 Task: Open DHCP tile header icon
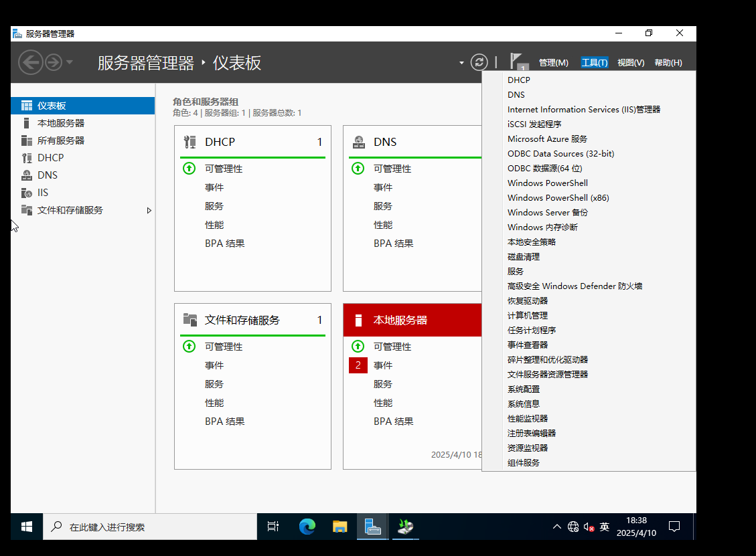[x=190, y=142]
